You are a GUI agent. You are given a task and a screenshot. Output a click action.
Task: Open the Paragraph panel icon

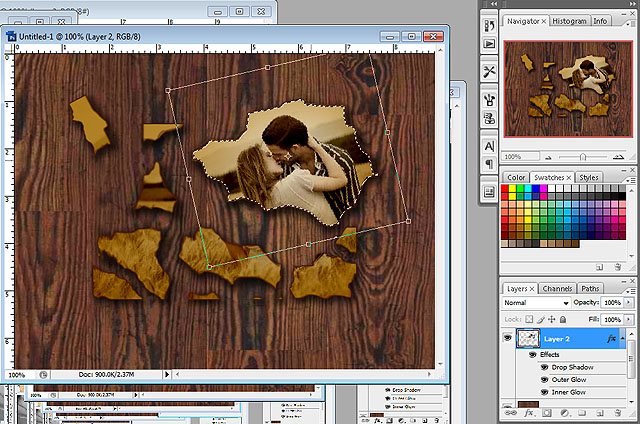tap(489, 164)
